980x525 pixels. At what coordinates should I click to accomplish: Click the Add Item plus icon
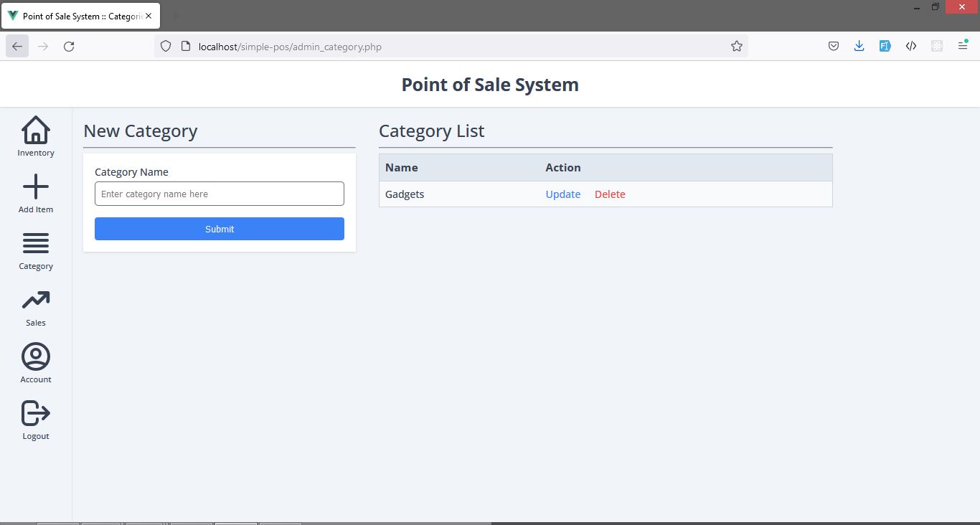36,187
